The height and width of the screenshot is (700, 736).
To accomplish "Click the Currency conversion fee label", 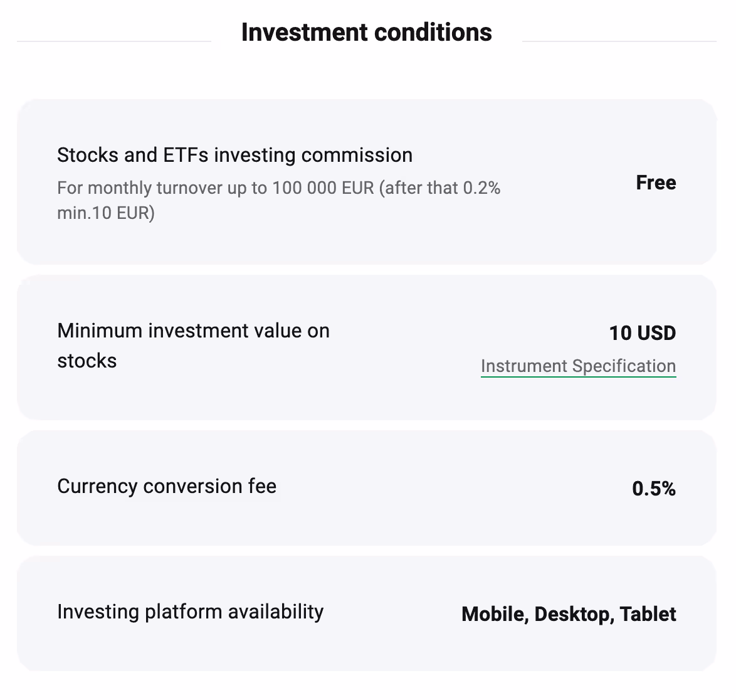I will click(x=167, y=486).
